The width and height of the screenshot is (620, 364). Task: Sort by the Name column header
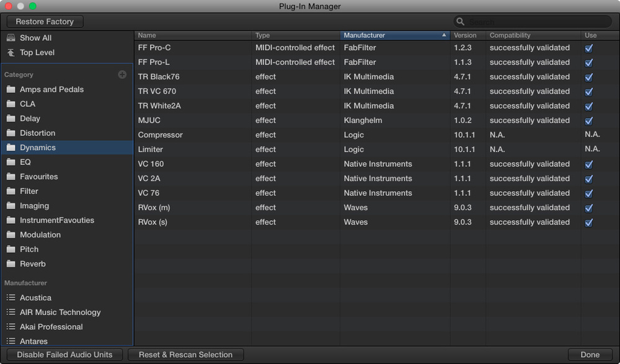pos(193,35)
